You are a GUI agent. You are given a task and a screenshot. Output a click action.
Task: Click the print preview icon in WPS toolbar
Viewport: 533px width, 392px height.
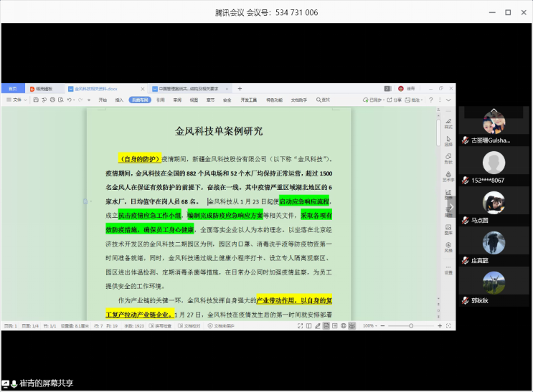coord(60,100)
